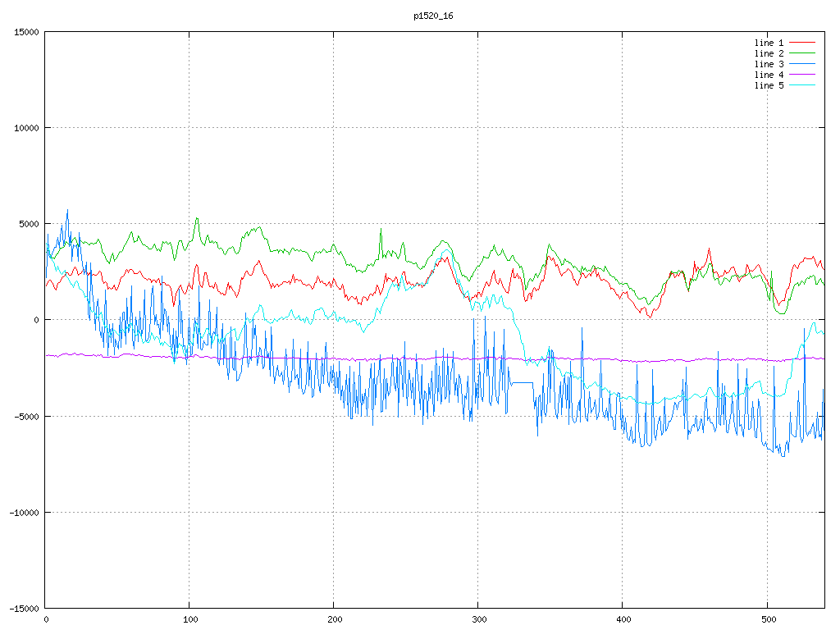Click the x-axis label 100
Screen dimensions: 840x630
(x=190, y=620)
